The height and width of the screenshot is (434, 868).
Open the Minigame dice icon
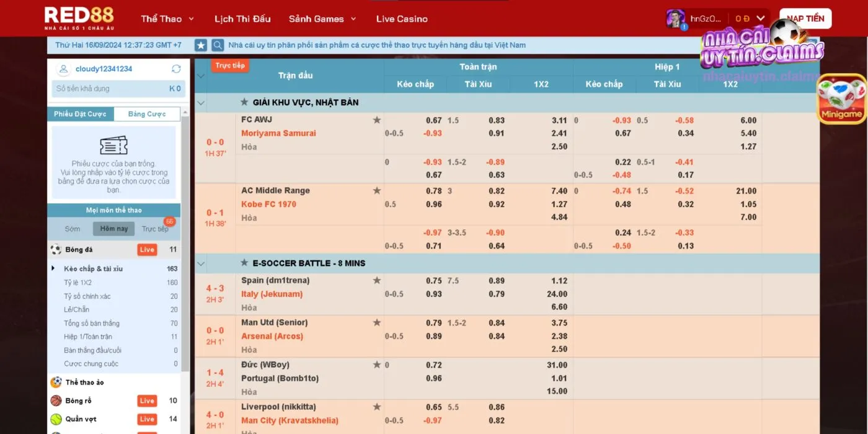(x=841, y=99)
